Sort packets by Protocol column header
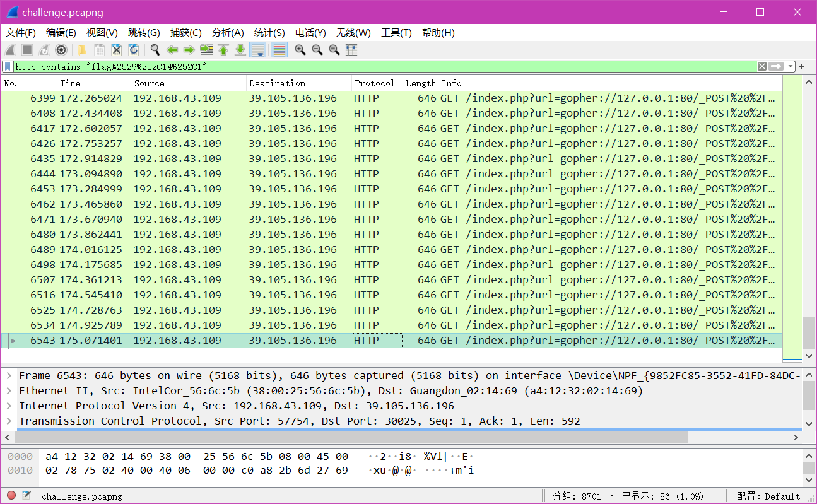Viewport: 817px width, 504px height. (377, 83)
